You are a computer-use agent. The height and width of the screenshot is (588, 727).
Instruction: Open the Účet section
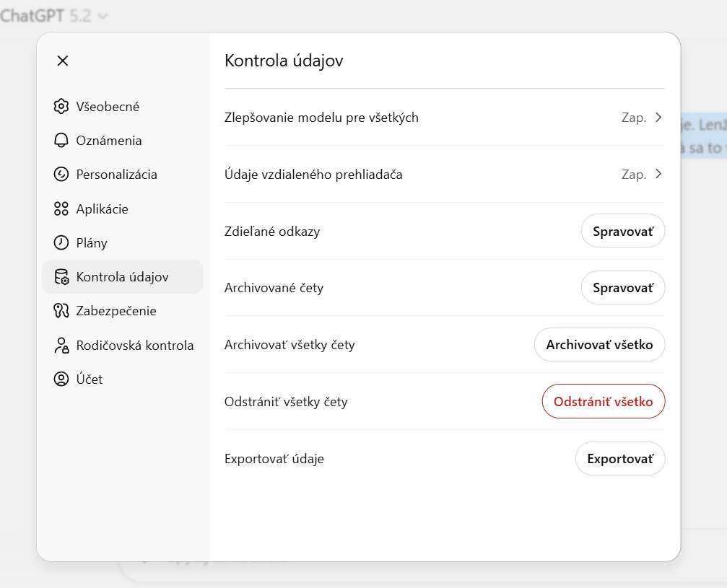(123, 379)
